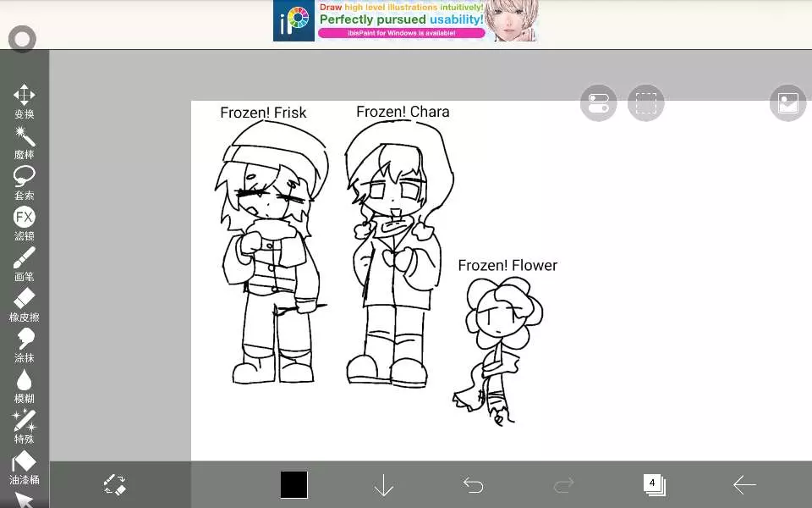812x508 pixels.
Task: Select the Paint Bucket (油漆桶) tool
Action: 25,468
